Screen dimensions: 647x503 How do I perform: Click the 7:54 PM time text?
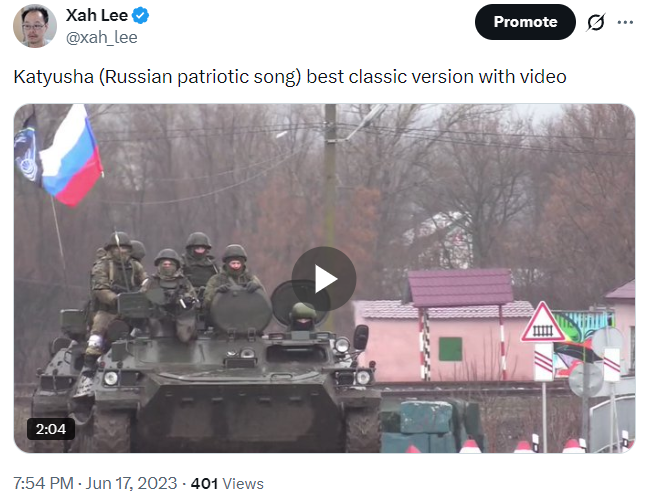tap(43, 483)
